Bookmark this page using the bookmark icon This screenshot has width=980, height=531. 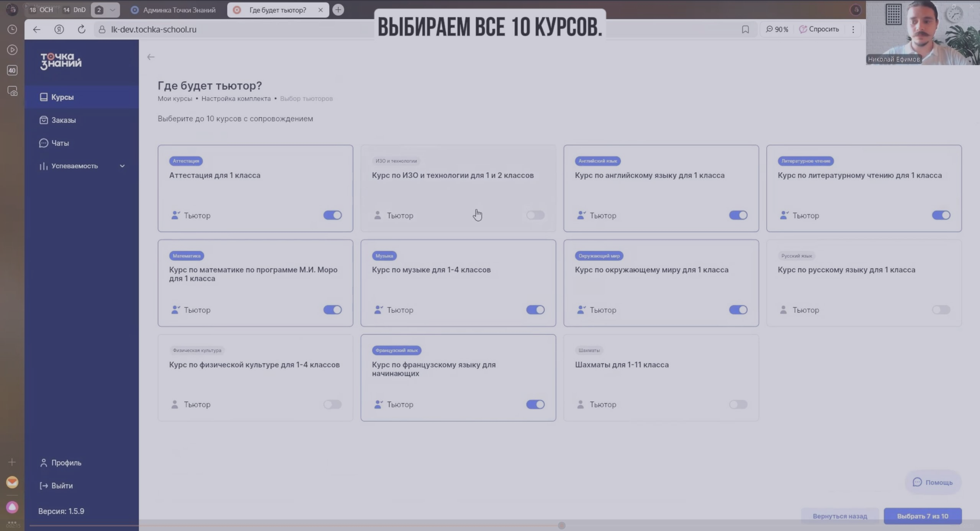click(745, 29)
